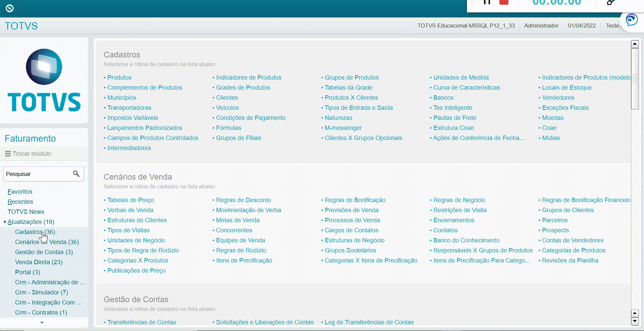Open the Regras de Bonificação link
The image size is (644, 331).
tap(355, 200)
